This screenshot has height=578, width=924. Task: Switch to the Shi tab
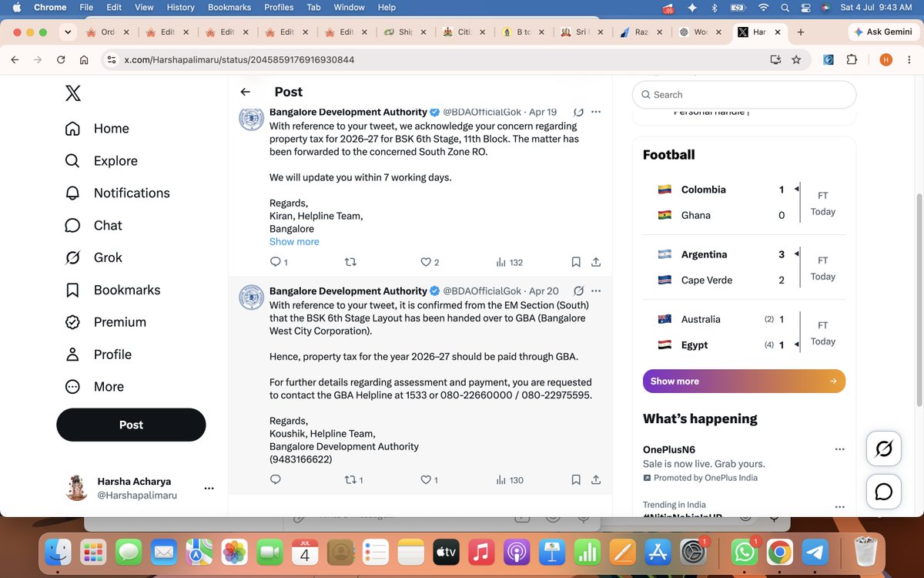[x=403, y=32]
